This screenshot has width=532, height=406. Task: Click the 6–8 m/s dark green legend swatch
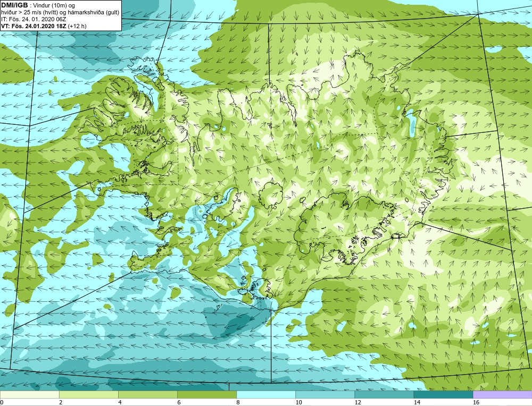(206, 394)
